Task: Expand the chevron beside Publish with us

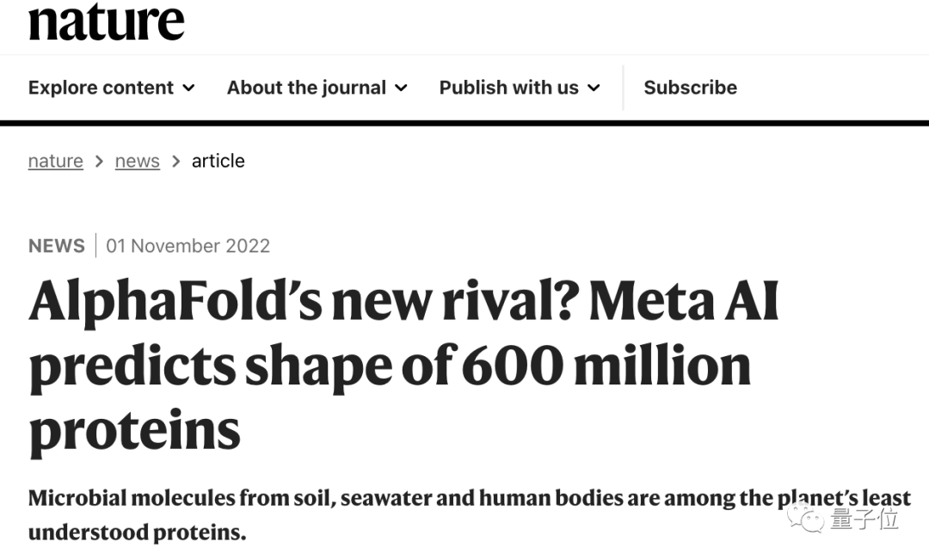Action: (594, 88)
